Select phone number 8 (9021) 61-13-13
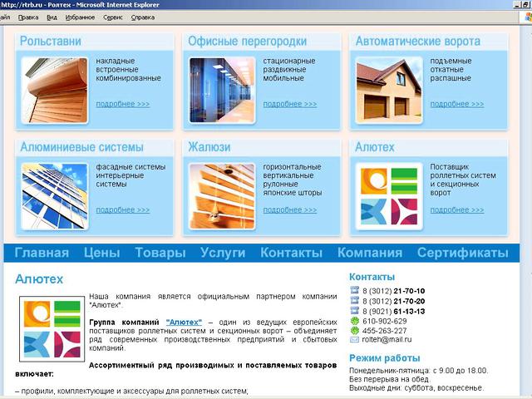Screen dimensions: 532x399 [x=393, y=312]
